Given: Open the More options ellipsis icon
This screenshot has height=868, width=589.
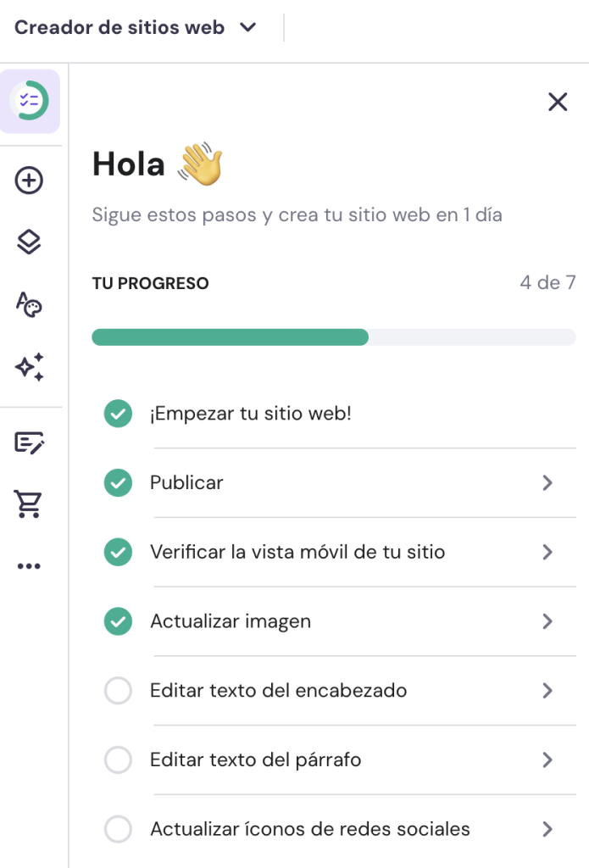Looking at the screenshot, I should click(31, 565).
